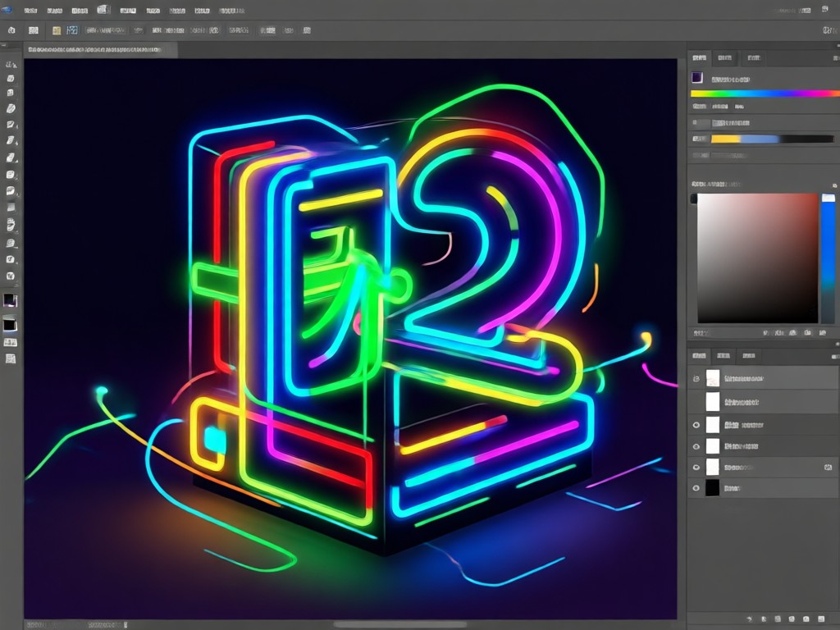This screenshot has width=840, height=630.
Task: Toggle the eye icon on the third layer row
Action: 696,425
